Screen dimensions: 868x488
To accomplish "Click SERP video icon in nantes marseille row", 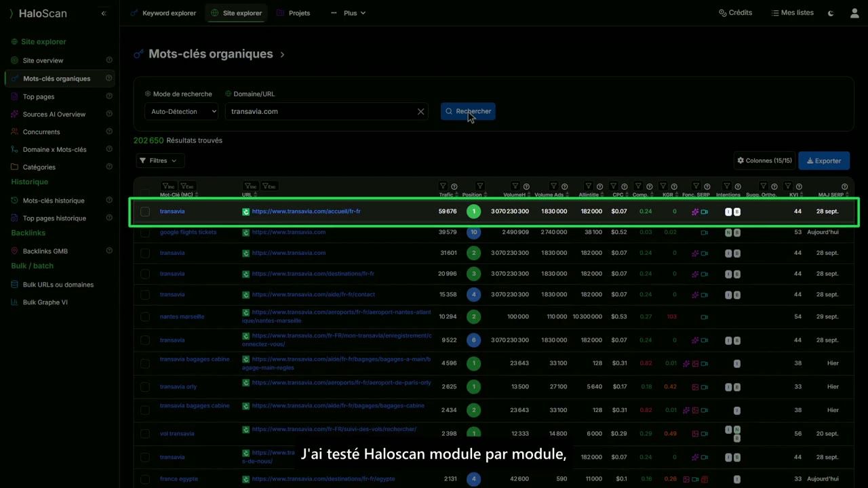I will point(704,317).
